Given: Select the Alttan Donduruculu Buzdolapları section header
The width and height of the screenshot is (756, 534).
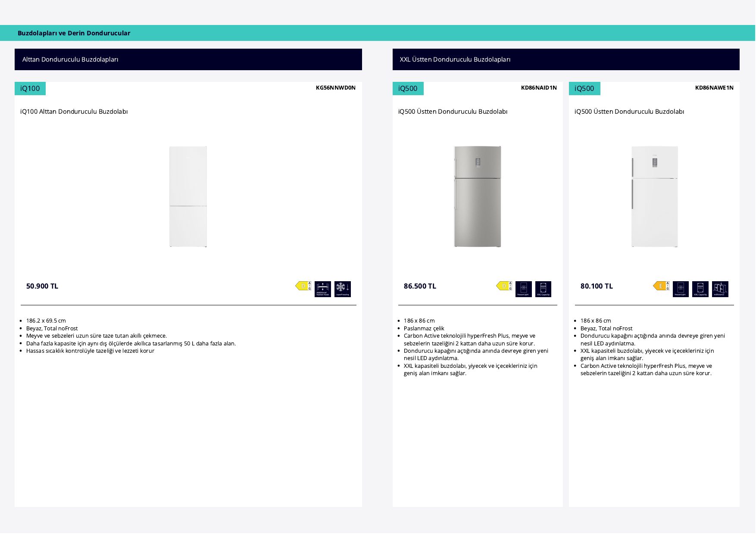Looking at the screenshot, I should tap(188, 59).
